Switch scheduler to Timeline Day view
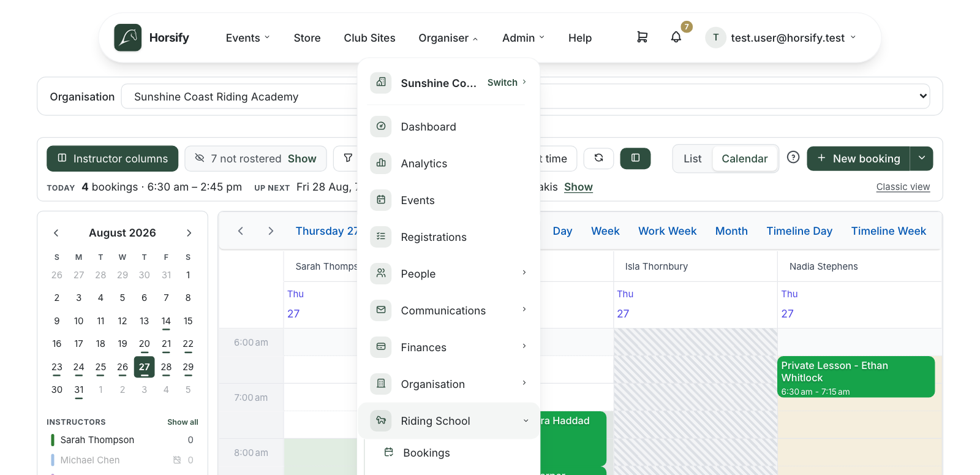Image resolution: width=980 pixels, height=475 pixels. pyautogui.click(x=799, y=231)
